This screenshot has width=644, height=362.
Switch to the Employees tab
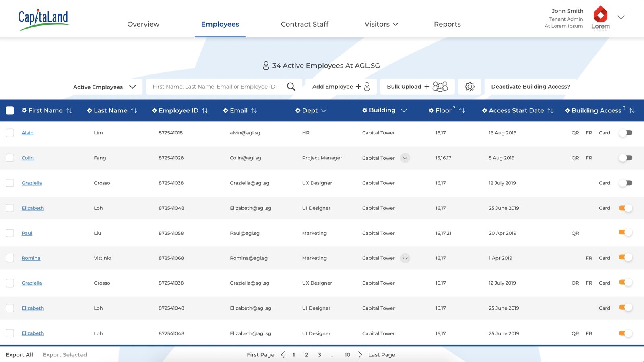[x=220, y=24]
